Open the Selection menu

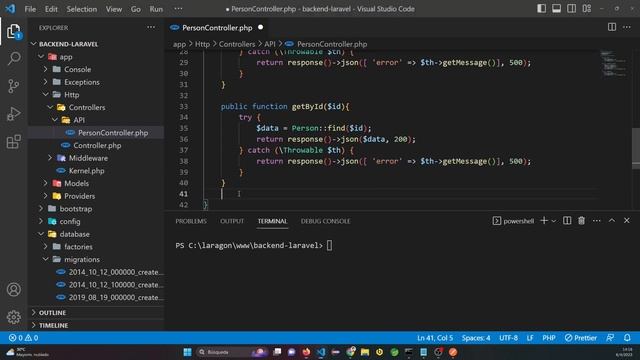[x=82, y=9]
